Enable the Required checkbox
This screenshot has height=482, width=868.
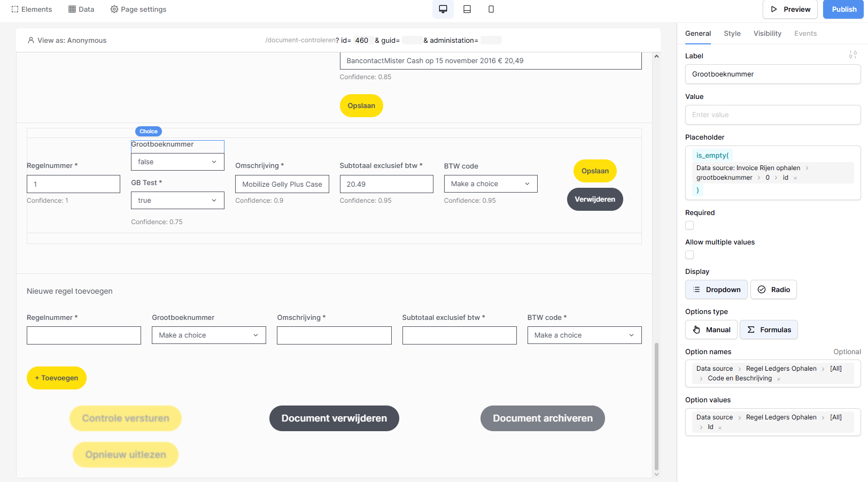689,226
